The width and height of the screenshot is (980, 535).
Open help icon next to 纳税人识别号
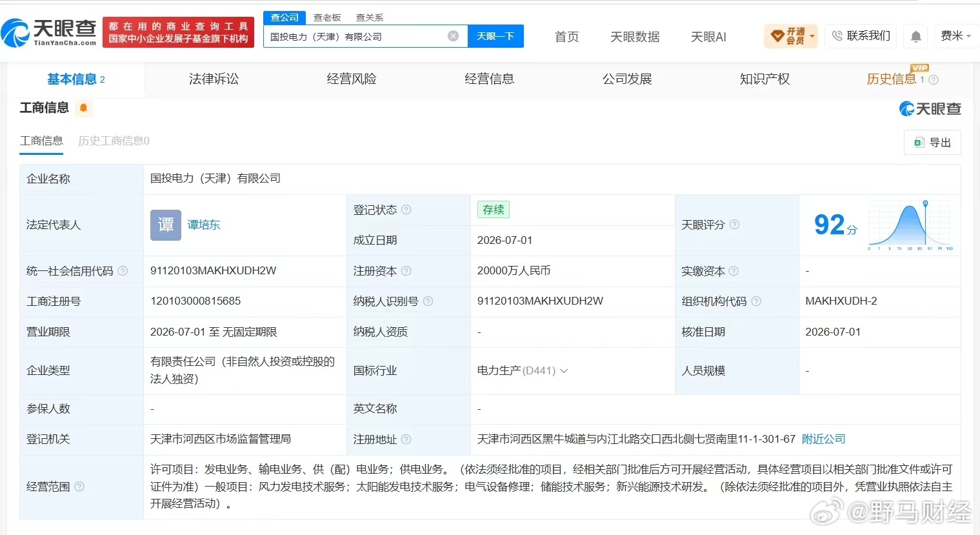(428, 301)
